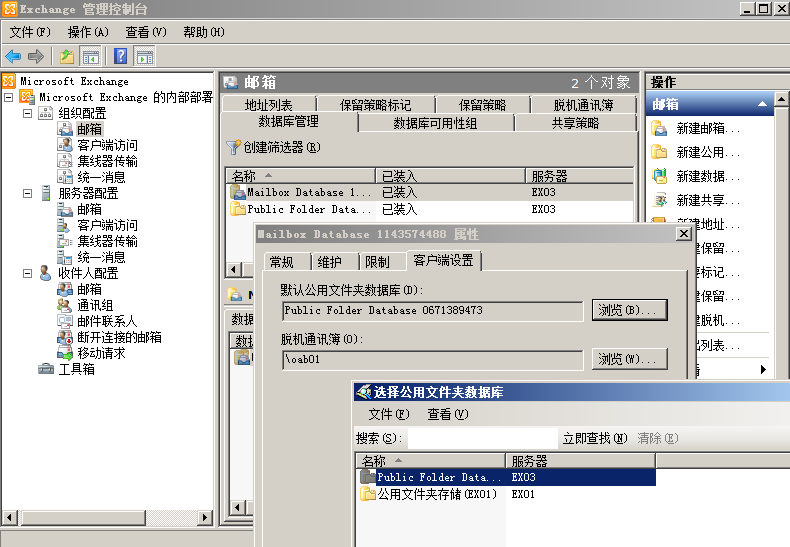The height and width of the screenshot is (547, 790).
Task: Open 查看(V) menu in database picker dialog
Action: [447, 415]
